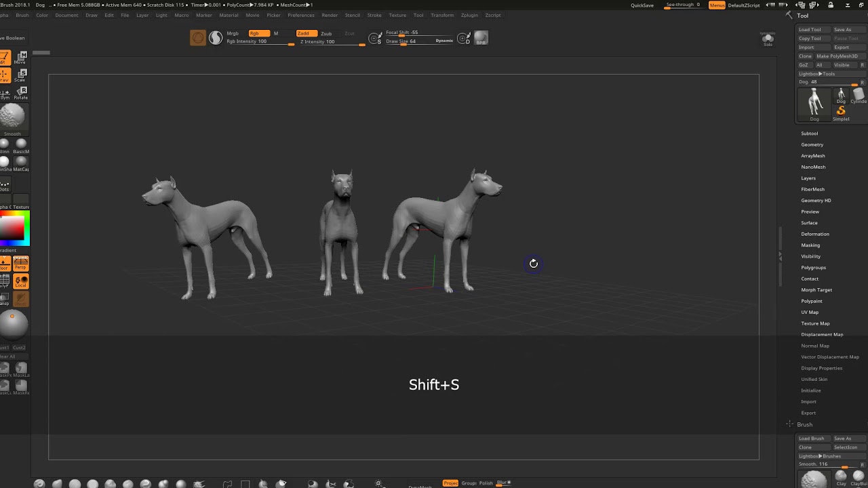
Task: Expand the UV Map section
Action: click(810, 312)
